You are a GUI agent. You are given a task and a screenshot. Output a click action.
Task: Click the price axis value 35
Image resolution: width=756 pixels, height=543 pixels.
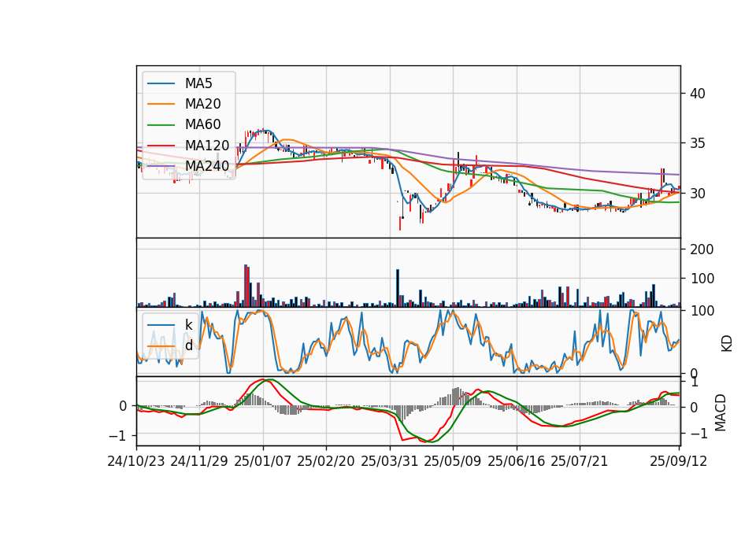point(697,143)
